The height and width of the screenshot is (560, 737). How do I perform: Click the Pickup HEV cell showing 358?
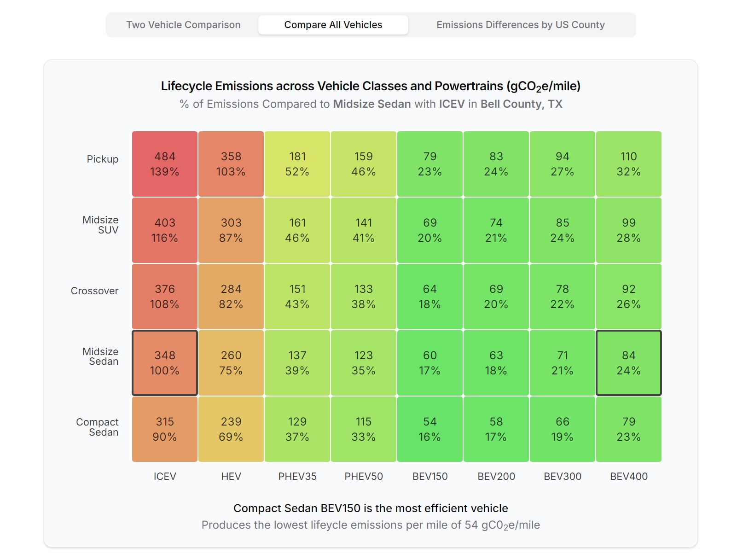tap(231, 164)
